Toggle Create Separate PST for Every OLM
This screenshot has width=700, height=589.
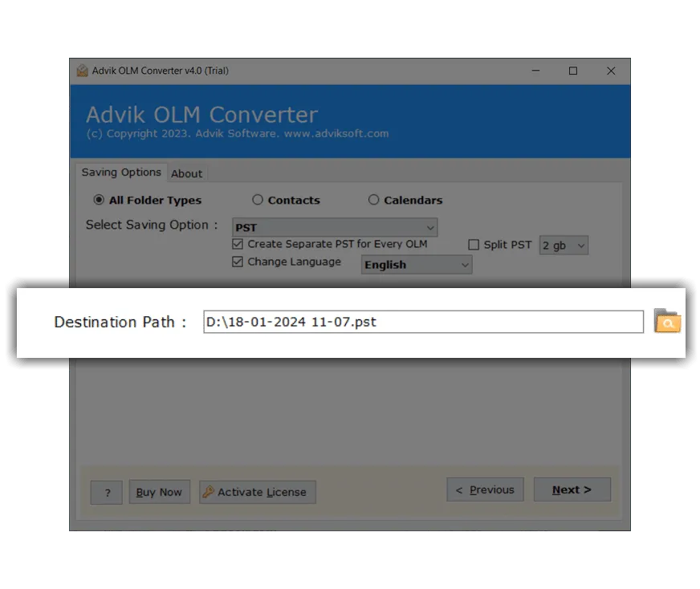click(x=238, y=244)
